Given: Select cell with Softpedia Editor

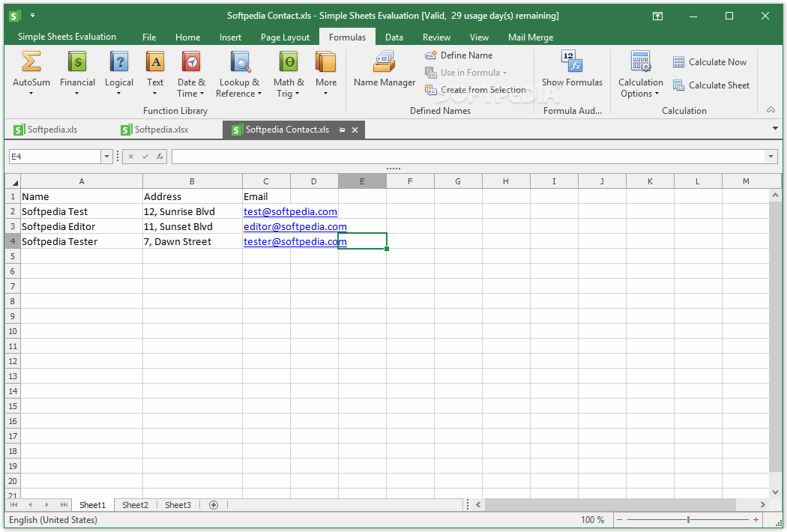Looking at the screenshot, I should (81, 226).
